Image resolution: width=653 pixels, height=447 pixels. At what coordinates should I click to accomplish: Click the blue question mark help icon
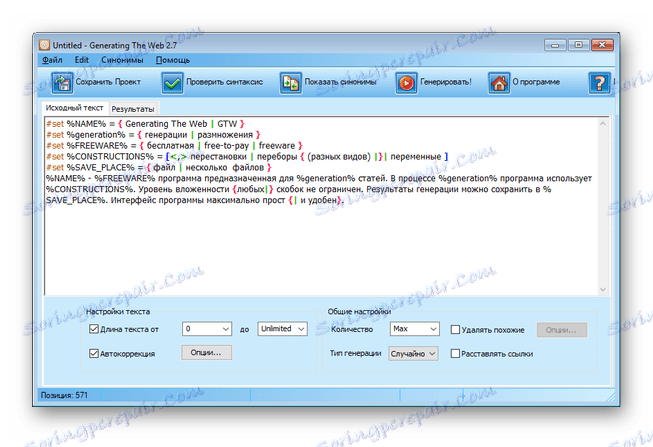(x=600, y=82)
